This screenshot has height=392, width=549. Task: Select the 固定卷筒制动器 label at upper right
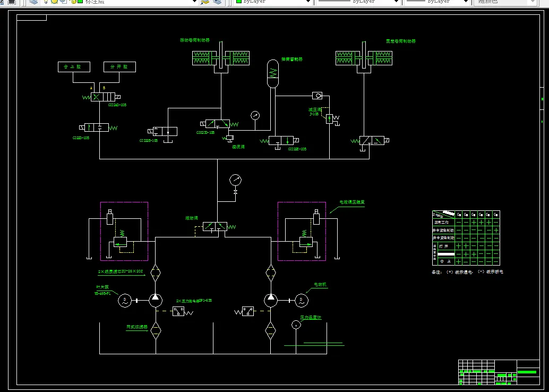(x=400, y=41)
